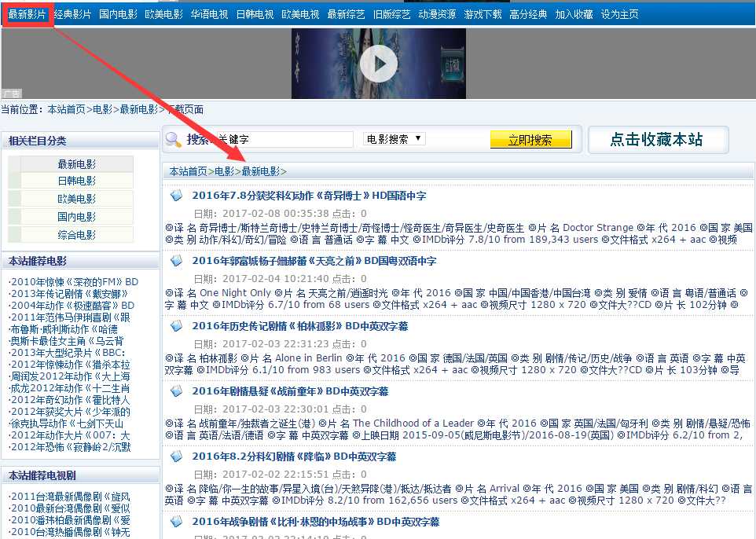Image resolution: width=756 pixels, height=539 pixels.
Task: Click 本站首页 in the 当前位置 breadcrumb
Action: coord(67,109)
